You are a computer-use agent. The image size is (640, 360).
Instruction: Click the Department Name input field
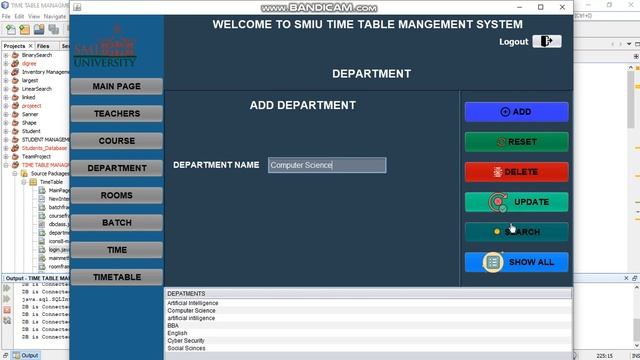(x=327, y=165)
